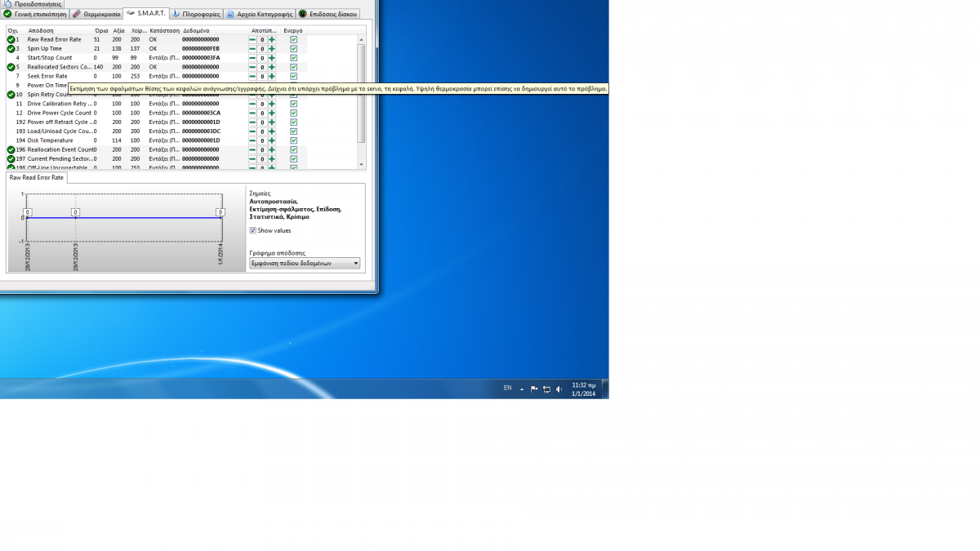Click the taskbar clock showing 11:32
The width and height of the screenshot is (980, 551).
click(x=583, y=389)
